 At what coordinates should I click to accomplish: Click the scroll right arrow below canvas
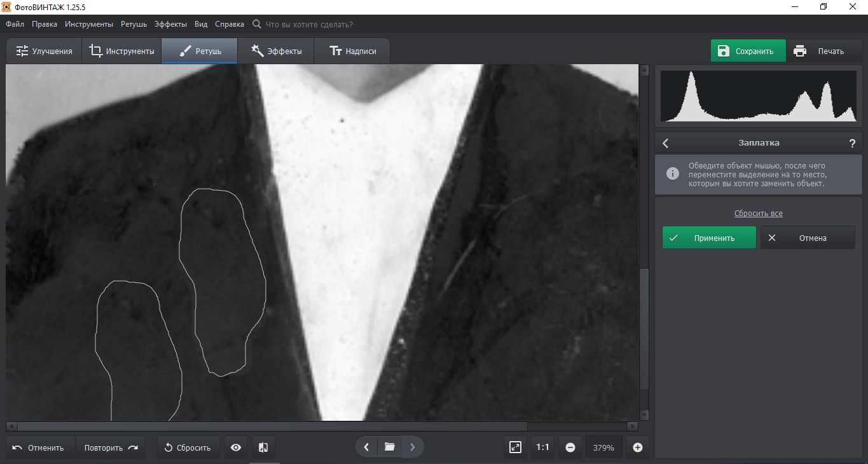(x=632, y=426)
